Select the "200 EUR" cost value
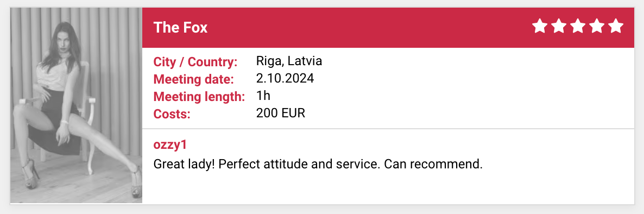 (281, 113)
